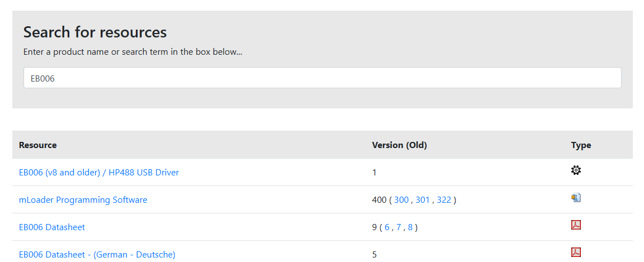The width and height of the screenshot is (644, 262).
Task: Open mLoader Programming Software link
Action: (x=83, y=200)
